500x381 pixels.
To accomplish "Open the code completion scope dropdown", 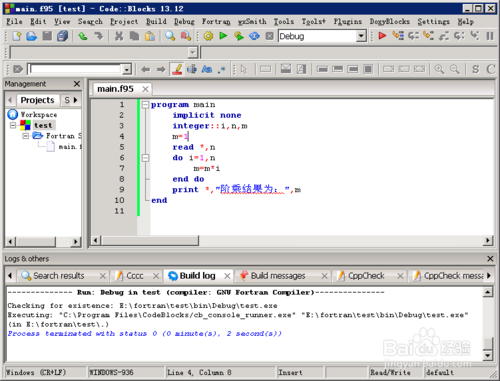I will (x=193, y=53).
